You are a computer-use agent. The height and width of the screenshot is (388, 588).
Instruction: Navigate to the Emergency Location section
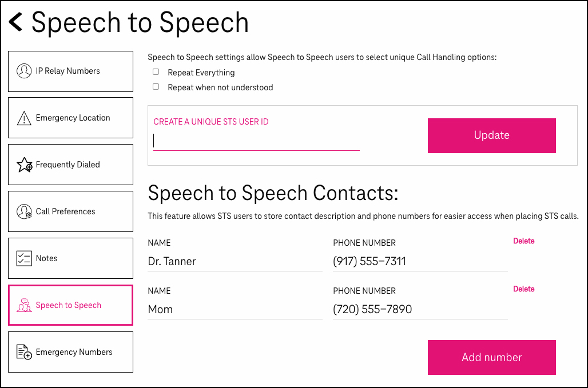[x=70, y=117]
